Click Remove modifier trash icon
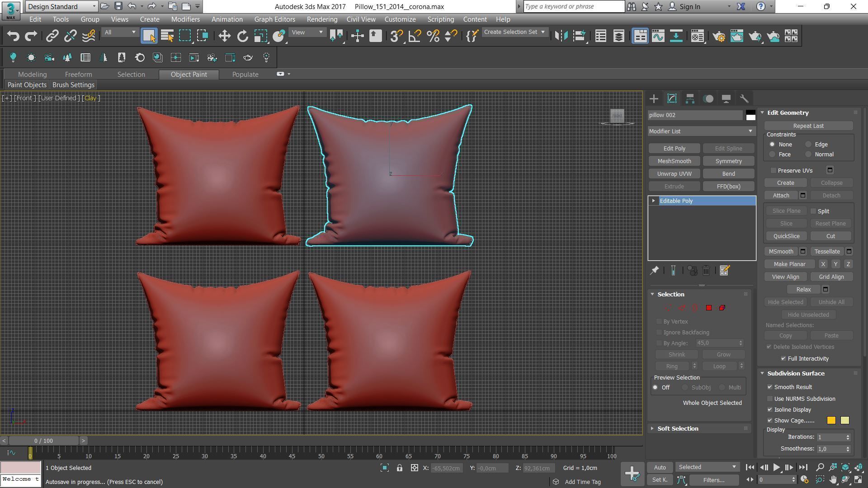Viewport: 868px width, 488px height. click(706, 270)
